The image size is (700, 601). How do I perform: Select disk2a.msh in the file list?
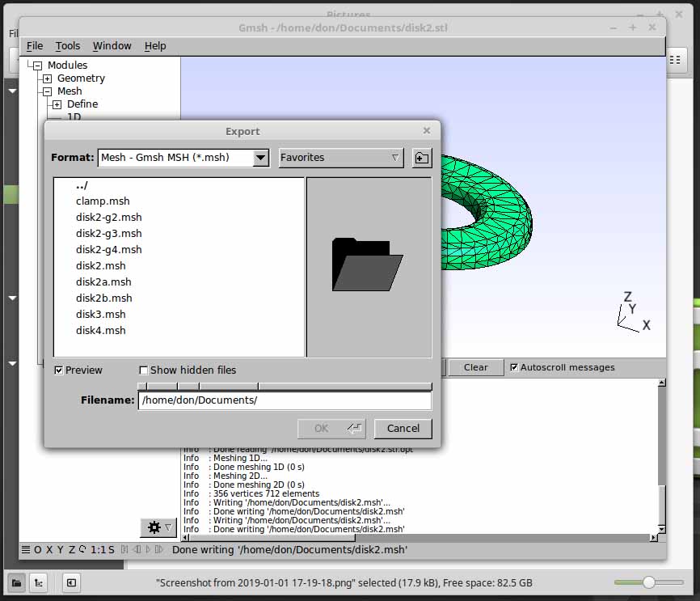pyautogui.click(x=179, y=282)
